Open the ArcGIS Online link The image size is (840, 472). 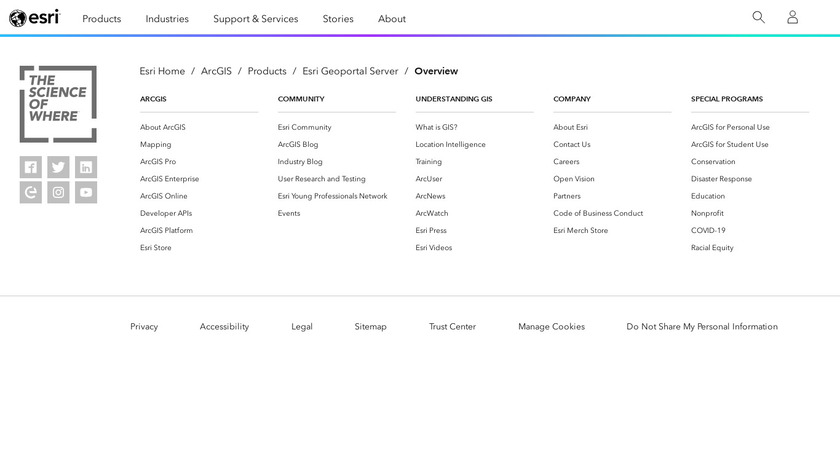pyautogui.click(x=164, y=196)
